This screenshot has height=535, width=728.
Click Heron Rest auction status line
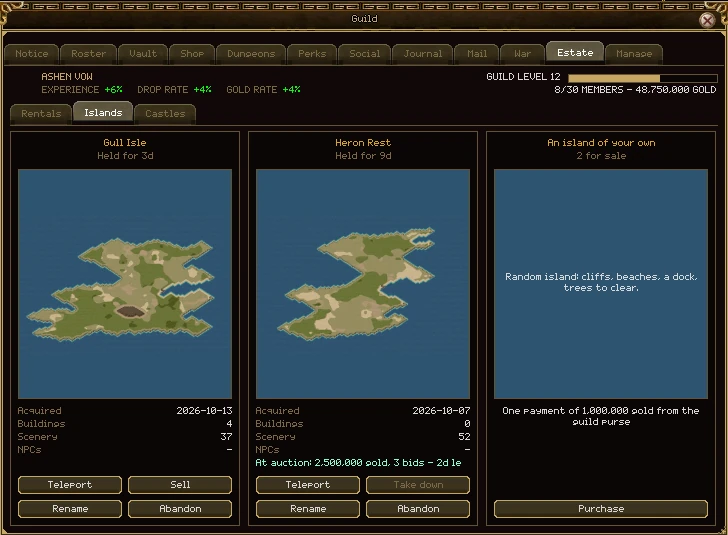[358, 463]
